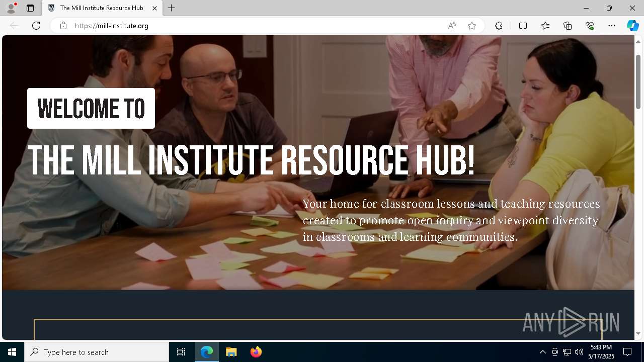Screen dimensions: 644x362
Task: Open the notification center icon
Action: [x=627, y=352]
